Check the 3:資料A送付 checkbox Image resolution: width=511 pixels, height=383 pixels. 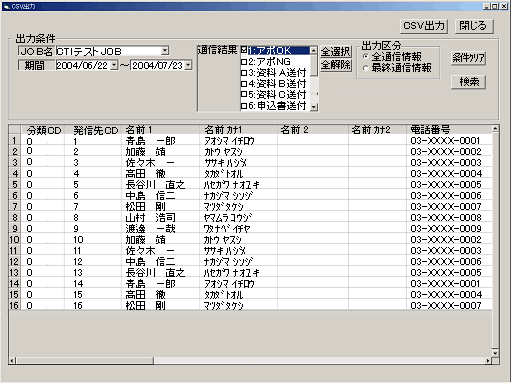(244, 73)
